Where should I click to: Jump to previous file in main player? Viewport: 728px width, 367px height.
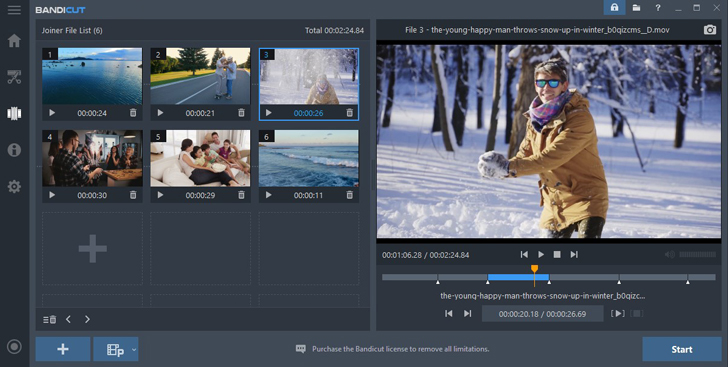(524, 254)
